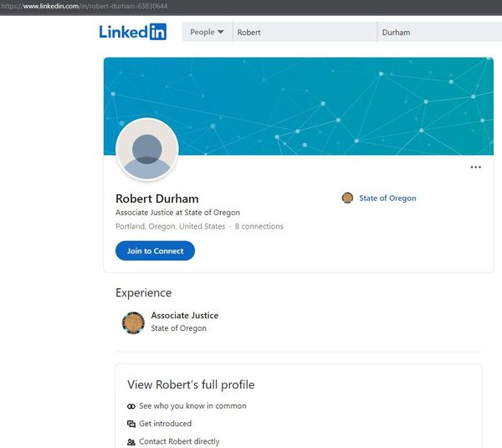Click 'State of Oregon' under Associate Justice
502x448 pixels.
coord(179,328)
